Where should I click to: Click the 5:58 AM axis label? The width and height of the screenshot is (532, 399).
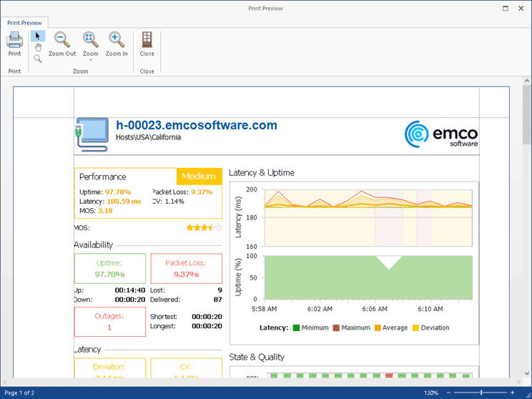(265, 309)
